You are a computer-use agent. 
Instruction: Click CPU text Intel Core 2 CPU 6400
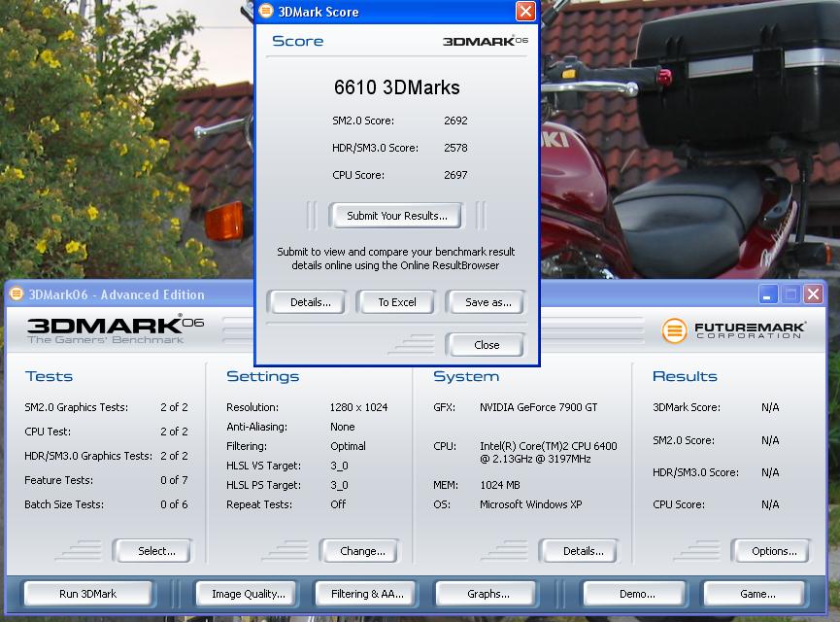pyautogui.click(x=548, y=453)
